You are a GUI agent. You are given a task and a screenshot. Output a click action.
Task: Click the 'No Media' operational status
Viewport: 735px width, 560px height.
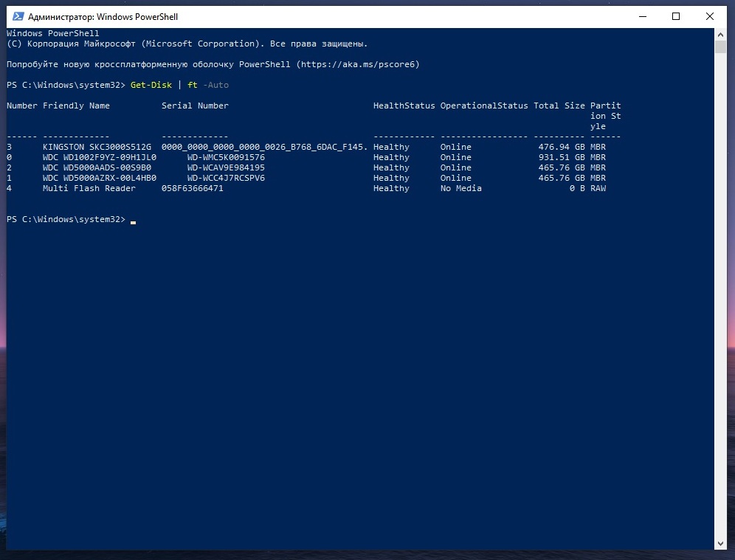click(x=460, y=188)
